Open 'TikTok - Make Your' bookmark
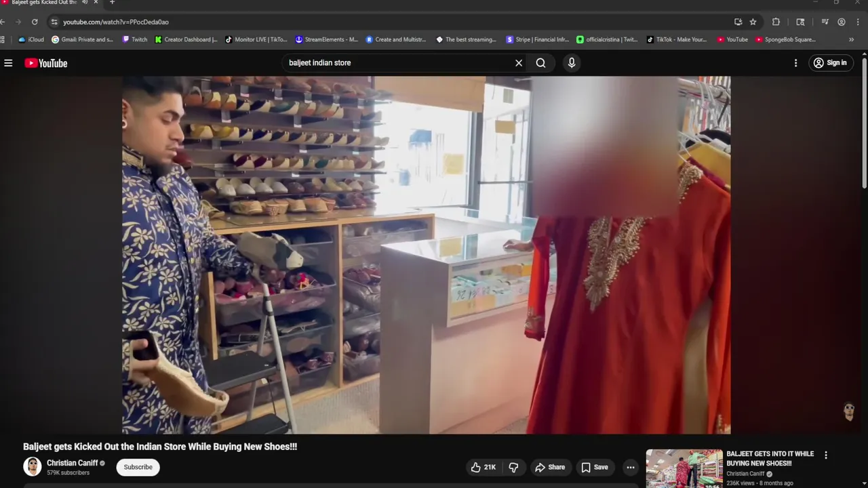Screen dimensions: 868x488 pos(677,39)
